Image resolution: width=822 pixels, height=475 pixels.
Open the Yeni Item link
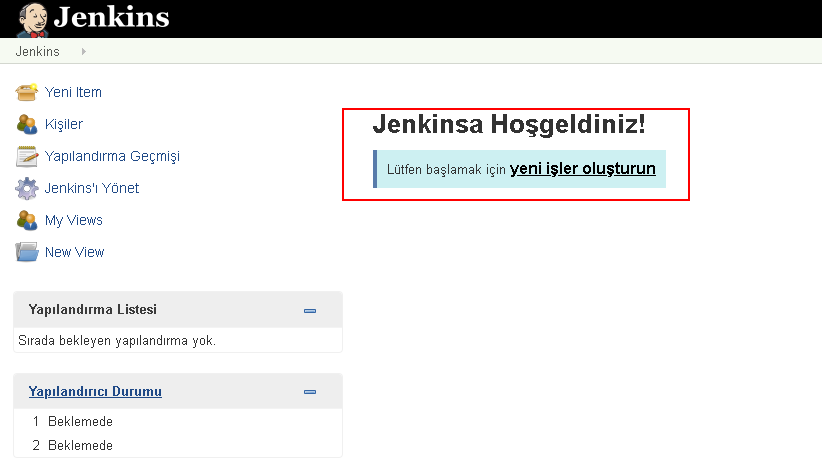tap(73, 92)
